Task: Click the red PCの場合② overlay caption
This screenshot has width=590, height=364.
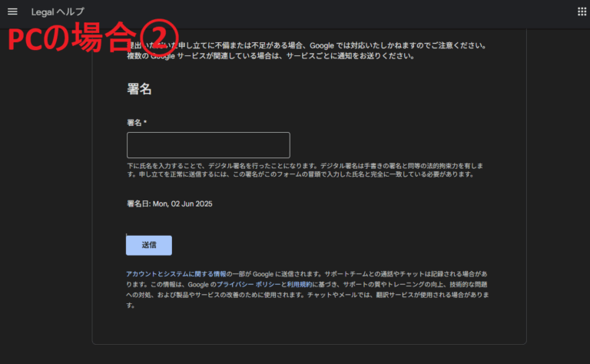Action: 92,37
